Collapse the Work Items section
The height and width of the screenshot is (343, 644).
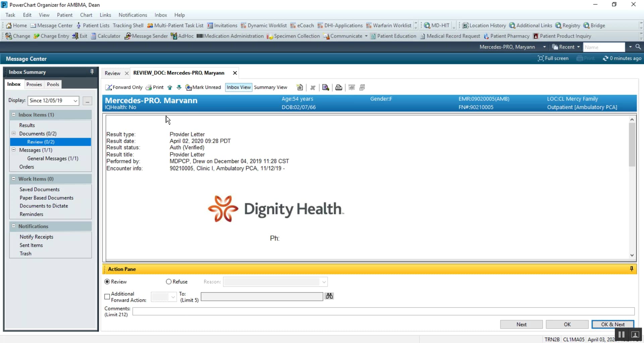(13, 179)
